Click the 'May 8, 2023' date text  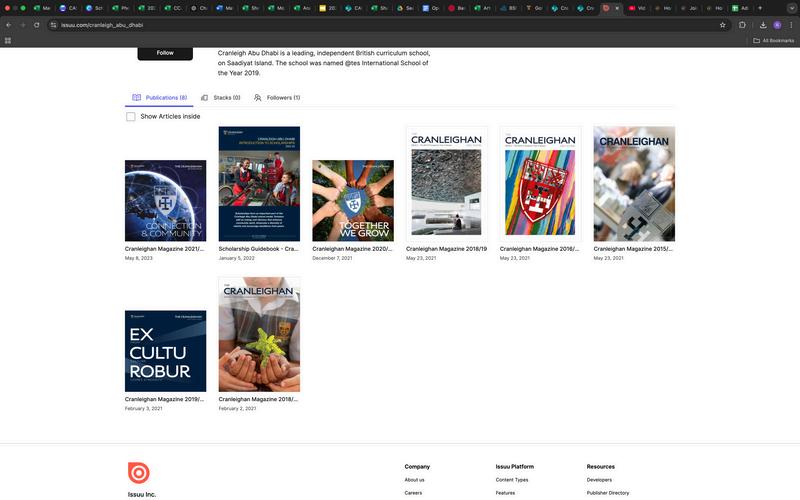click(139, 258)
